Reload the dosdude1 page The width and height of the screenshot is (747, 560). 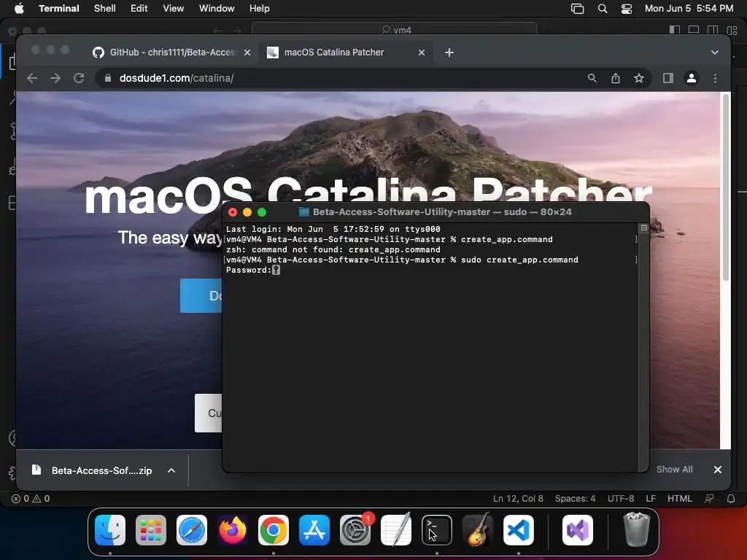coord(79,78)
